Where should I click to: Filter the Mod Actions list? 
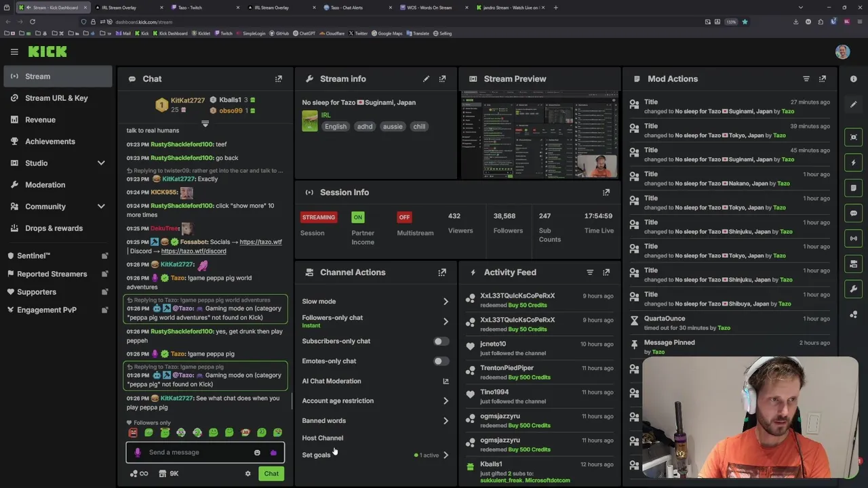click(806, 79)
